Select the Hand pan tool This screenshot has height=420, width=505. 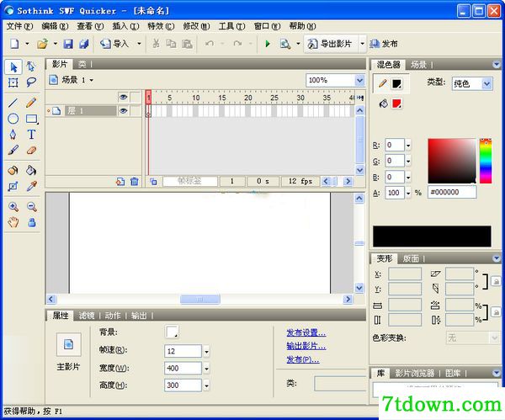pos(13,222)
